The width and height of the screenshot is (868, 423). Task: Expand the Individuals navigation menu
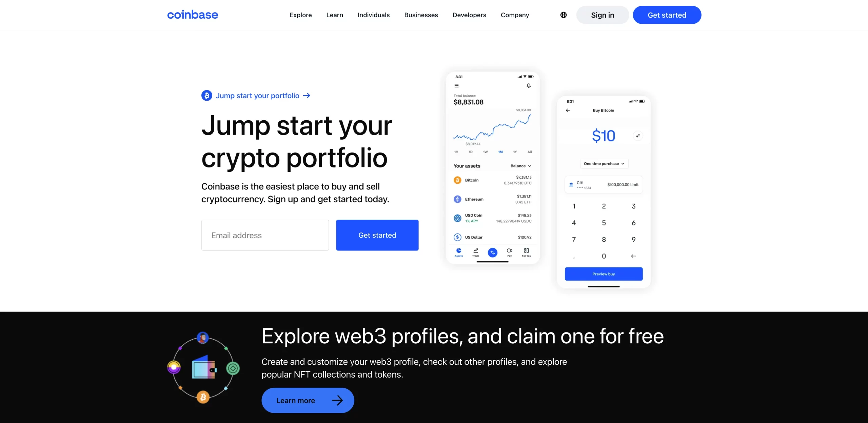pos(374,15)
